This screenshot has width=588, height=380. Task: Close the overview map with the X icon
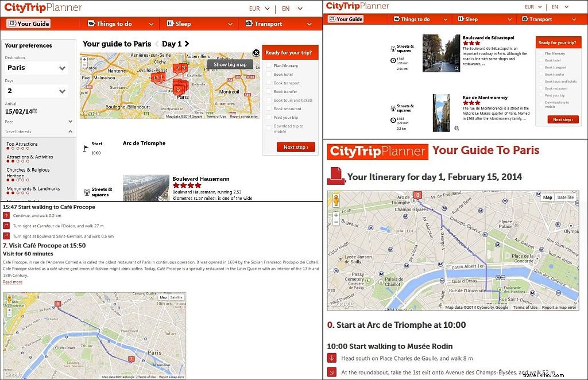[256, 52]
